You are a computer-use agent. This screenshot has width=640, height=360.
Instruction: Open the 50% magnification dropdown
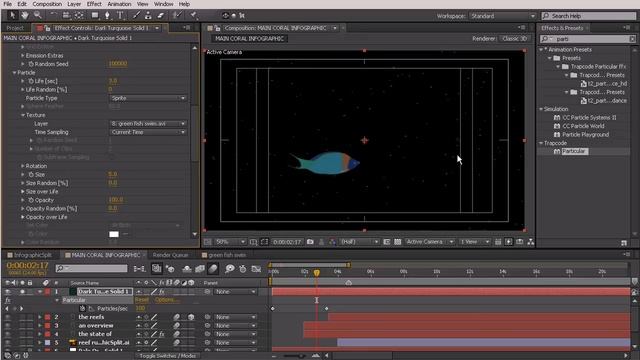[230, 242]
